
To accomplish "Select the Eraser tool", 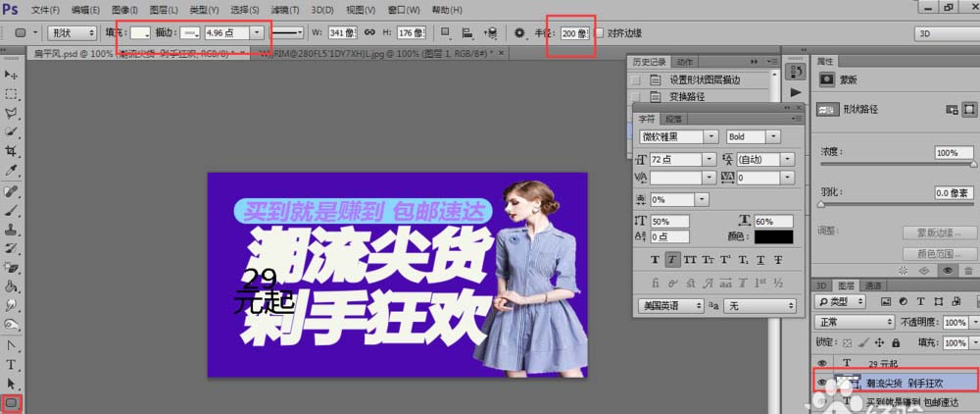I will click(11, 268).
